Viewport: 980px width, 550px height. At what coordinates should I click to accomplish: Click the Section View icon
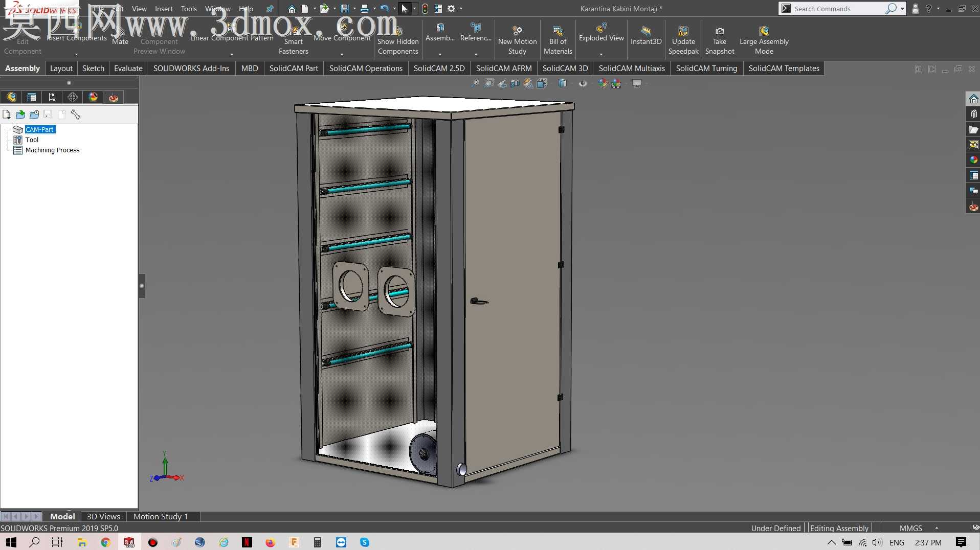(515, 83)
